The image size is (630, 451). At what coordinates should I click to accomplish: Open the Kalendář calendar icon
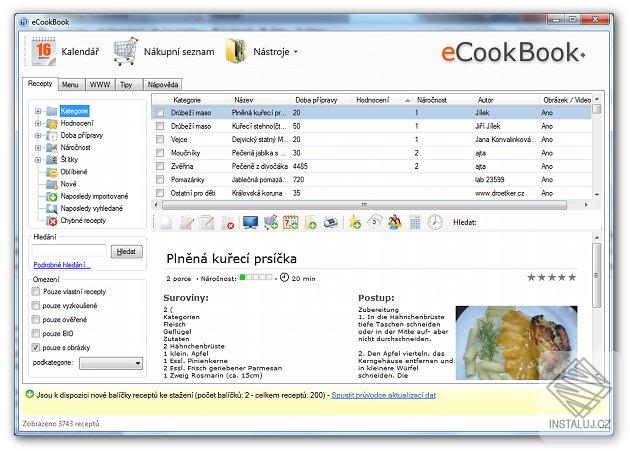coord(43,51)
